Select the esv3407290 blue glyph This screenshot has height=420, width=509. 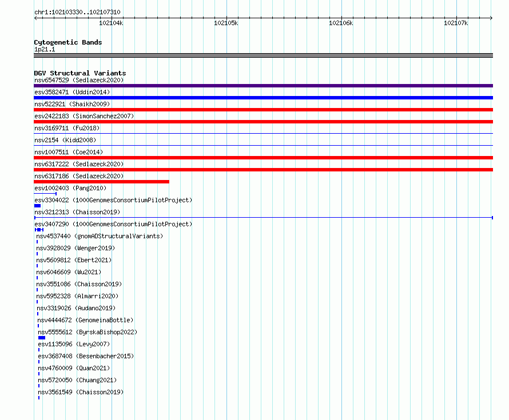click(39, 230)
